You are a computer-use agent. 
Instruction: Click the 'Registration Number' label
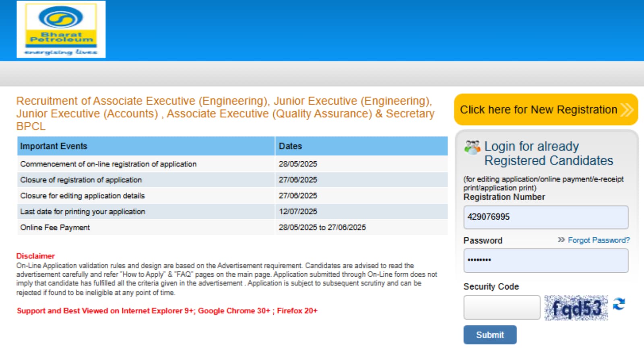click(504, 197)
